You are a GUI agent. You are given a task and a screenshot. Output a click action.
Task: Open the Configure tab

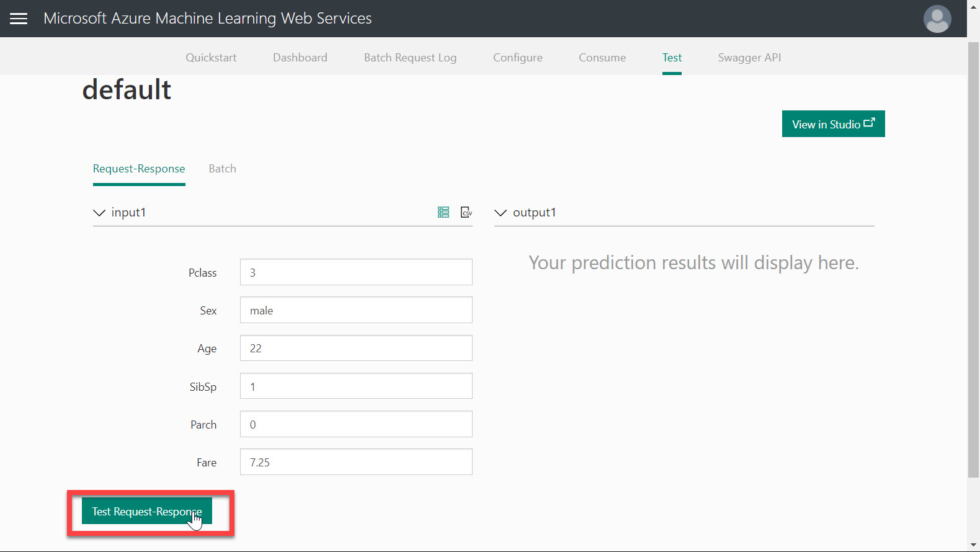pos(518,58)
